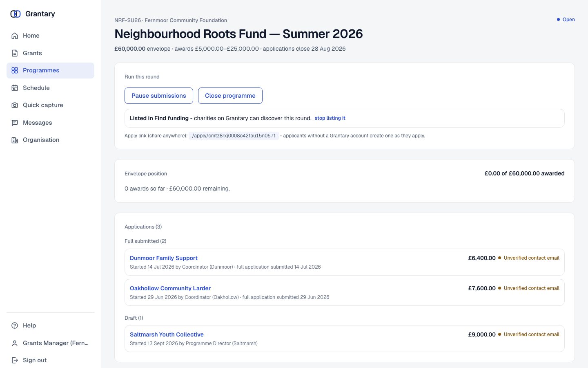Click 'Listed in Find funding' text
This screenshot has width=588, height=368.
tap(159, 118)
